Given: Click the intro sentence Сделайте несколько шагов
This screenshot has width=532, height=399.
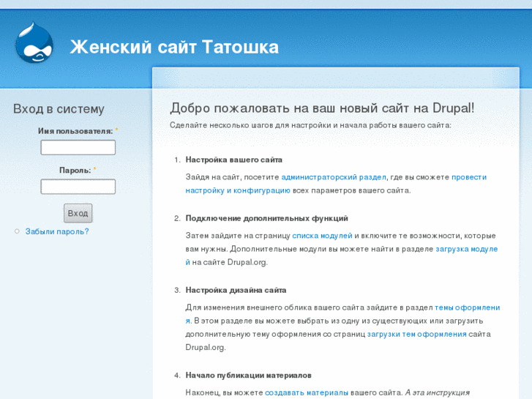Looking at the screenshot, I should 310,125.
